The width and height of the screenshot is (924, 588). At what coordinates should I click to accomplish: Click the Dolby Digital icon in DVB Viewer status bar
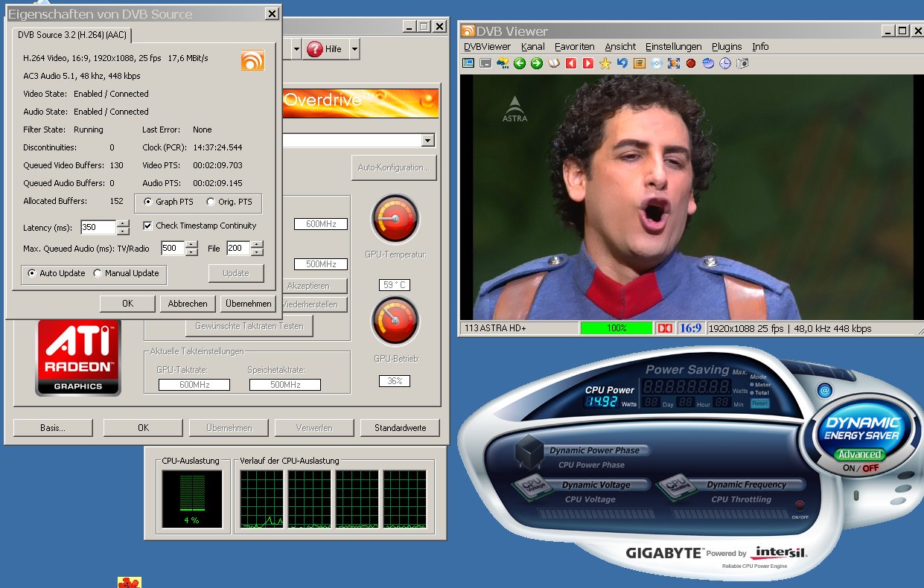click(664, 328)
